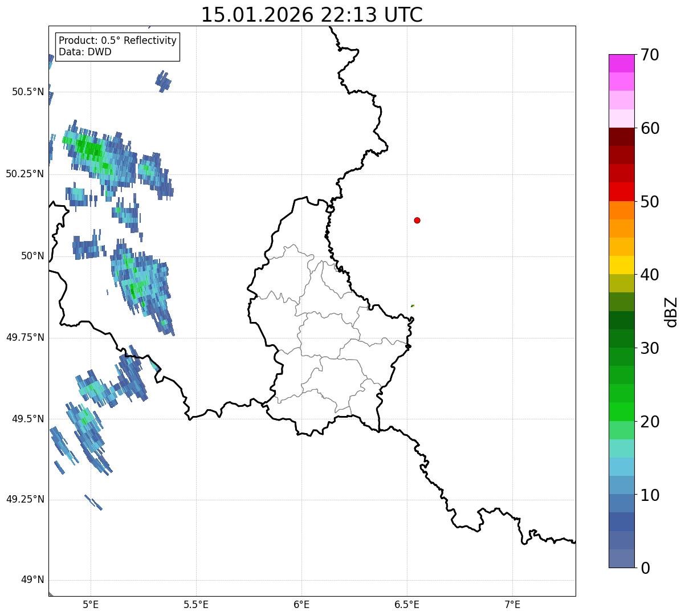Click the dark green colorbar segment above 30
Image resolution: width=685 pixels, height=616 pixels.
coord(621,338)
